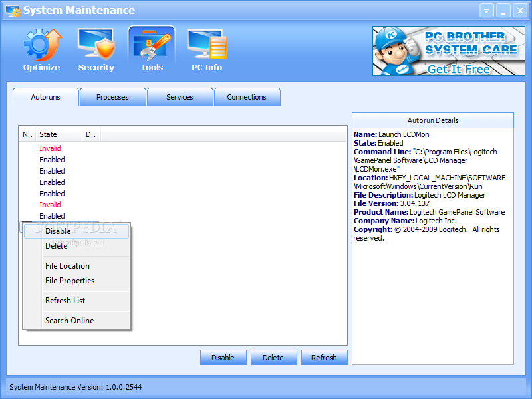
Task: Click the File Version: 3.04.137 line
Action: [392, 203]
